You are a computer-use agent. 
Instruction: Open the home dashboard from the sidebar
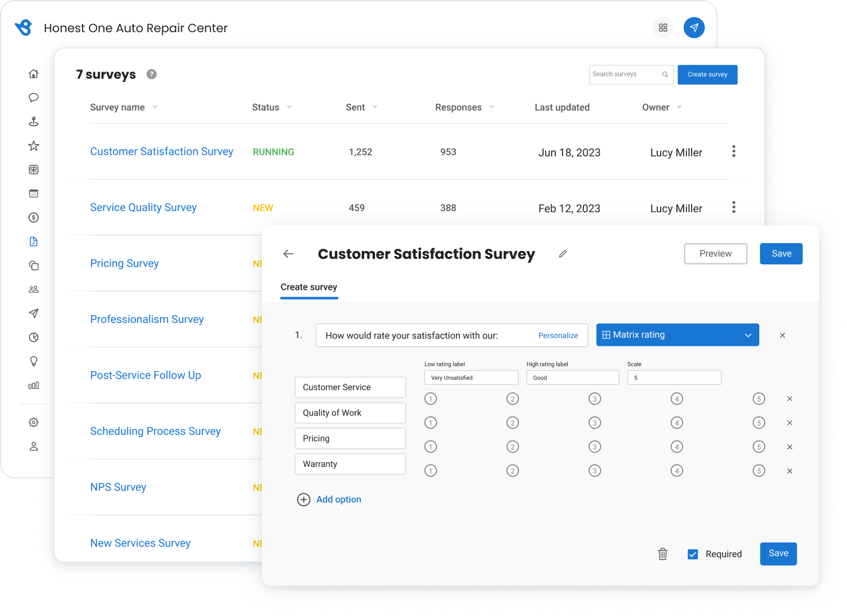coord(33,73)
